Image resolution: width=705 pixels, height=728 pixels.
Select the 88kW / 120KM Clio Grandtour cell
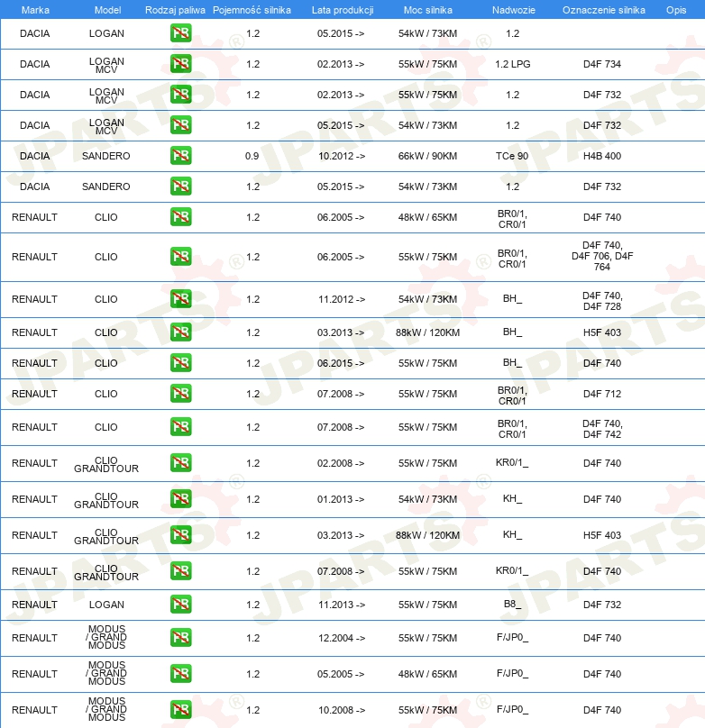click(427, 535)
